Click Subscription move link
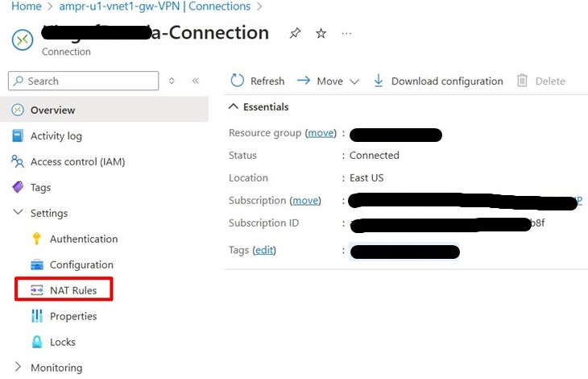 tap(305, 200)
